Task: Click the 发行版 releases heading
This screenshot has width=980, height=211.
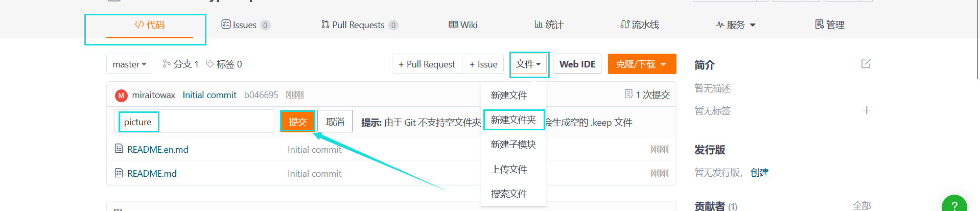Action: click(x=710, y=150)
